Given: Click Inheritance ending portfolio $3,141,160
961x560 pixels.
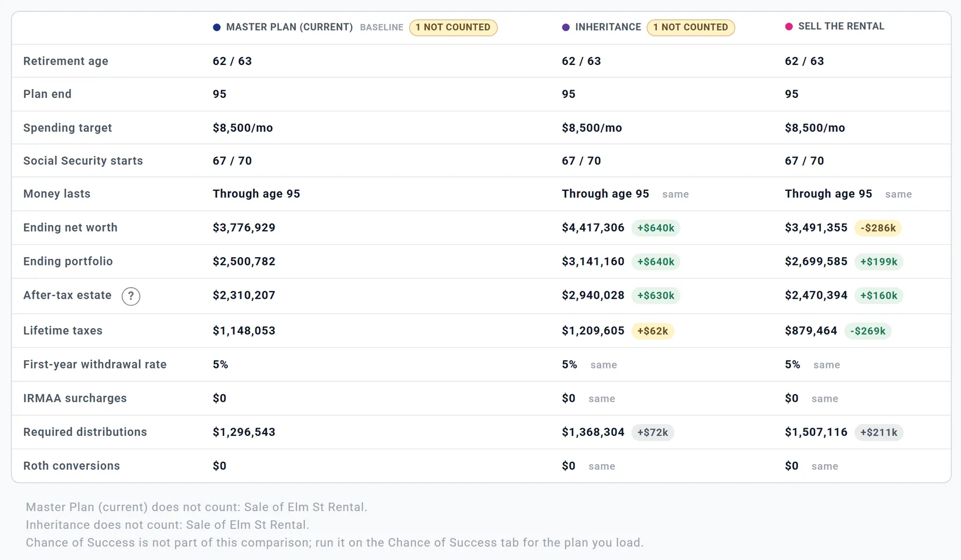Looking at the screenshot, I should coord(593,261).
